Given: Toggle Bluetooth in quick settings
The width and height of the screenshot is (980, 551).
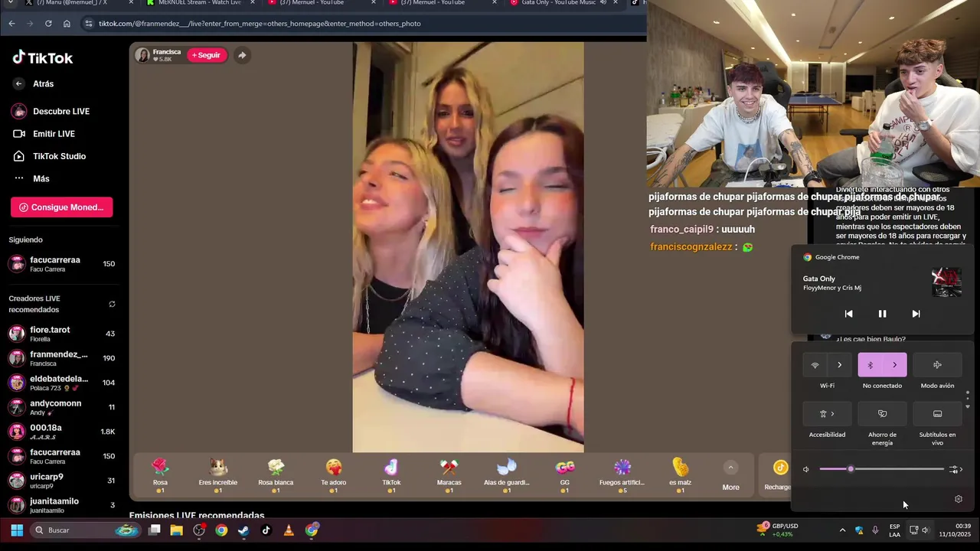Looking at the screenshot, I should click(870, 365).
